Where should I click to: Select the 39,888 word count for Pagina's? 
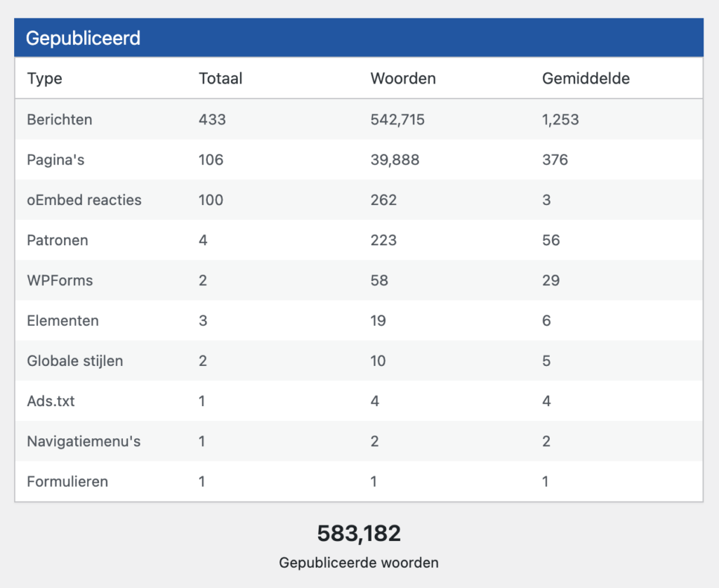pyautogui.click(x=395, y=159)
